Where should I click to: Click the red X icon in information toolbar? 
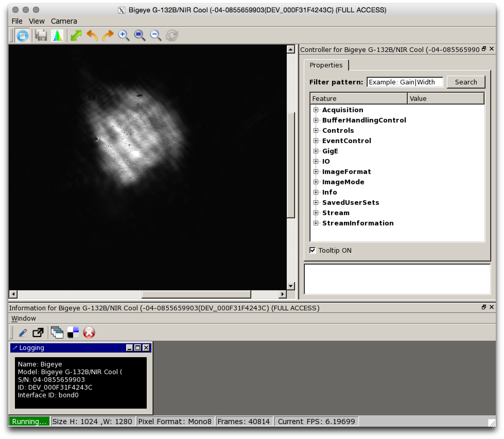[89, 332]
